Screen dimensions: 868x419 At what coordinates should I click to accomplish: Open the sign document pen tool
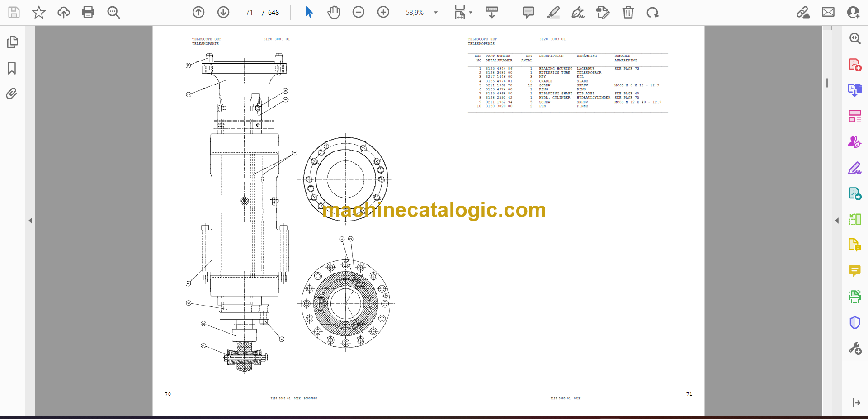[578, 12]
